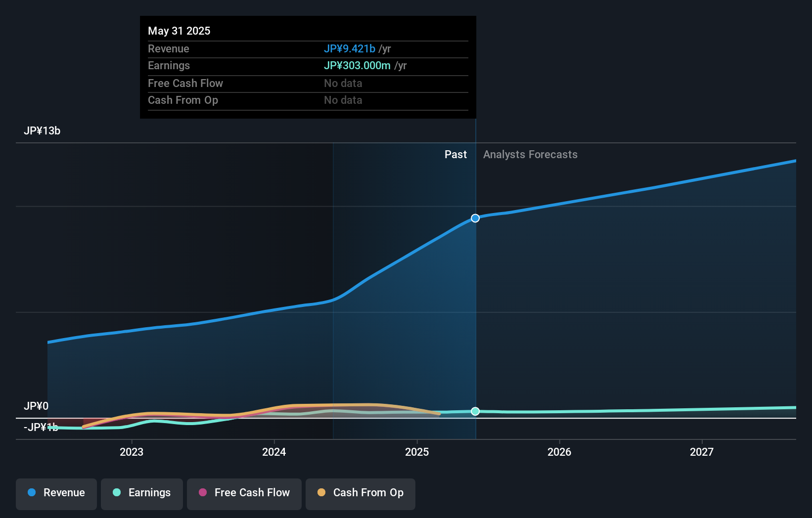
Task: Select the revenue data point marker
Action: [475, 218]
